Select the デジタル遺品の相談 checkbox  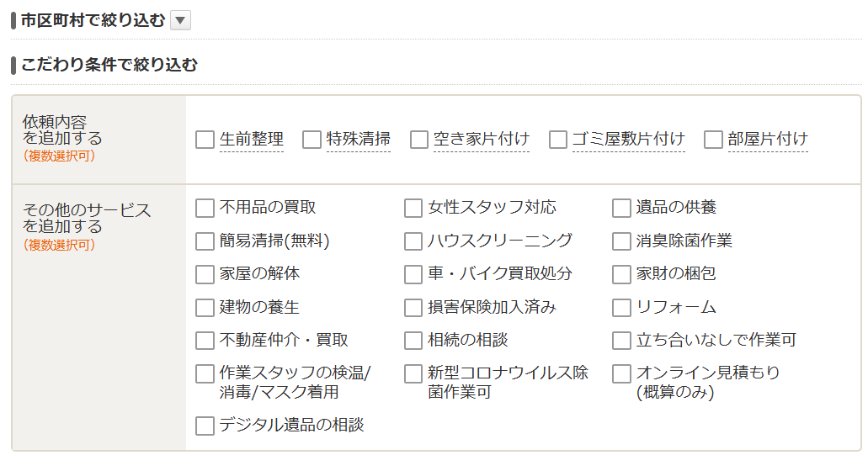205,426
